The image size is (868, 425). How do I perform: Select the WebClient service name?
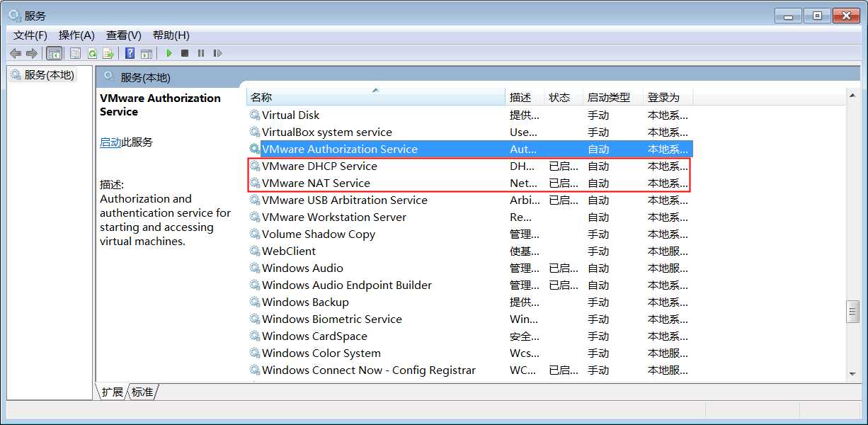click(289, 251)
